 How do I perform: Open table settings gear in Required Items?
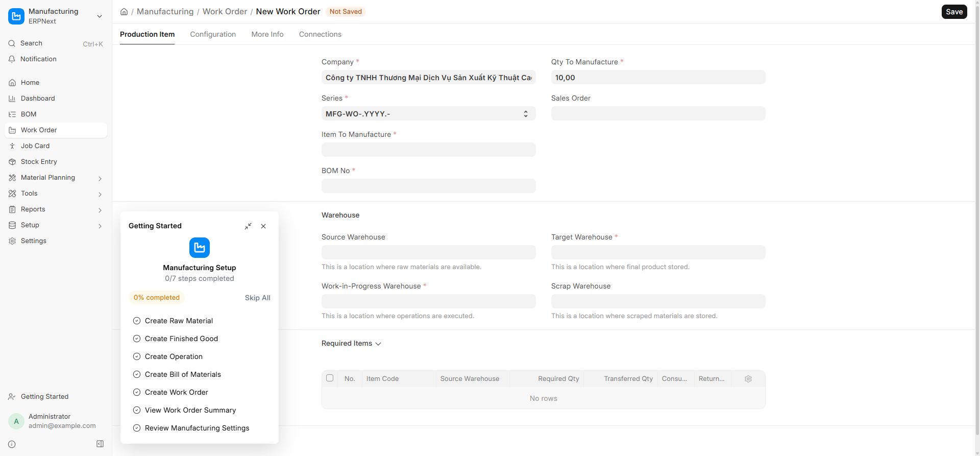coord(748,379)
